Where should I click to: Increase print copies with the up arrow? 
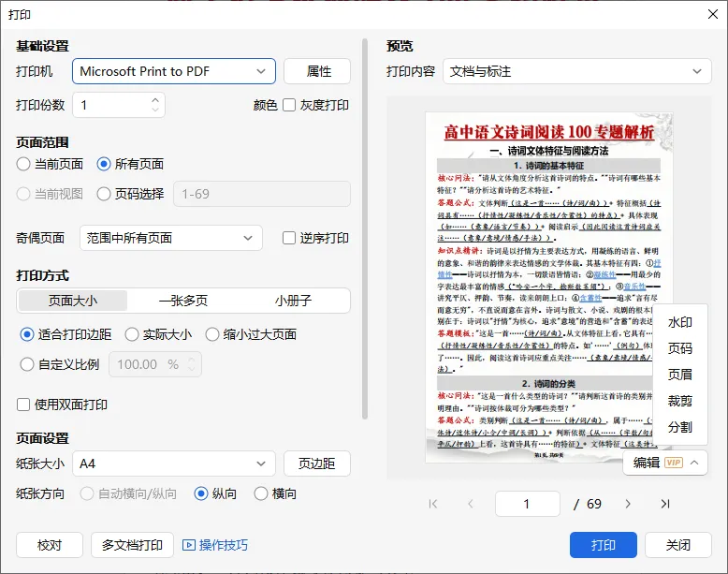pyautogui.click(x=155, y=100)
